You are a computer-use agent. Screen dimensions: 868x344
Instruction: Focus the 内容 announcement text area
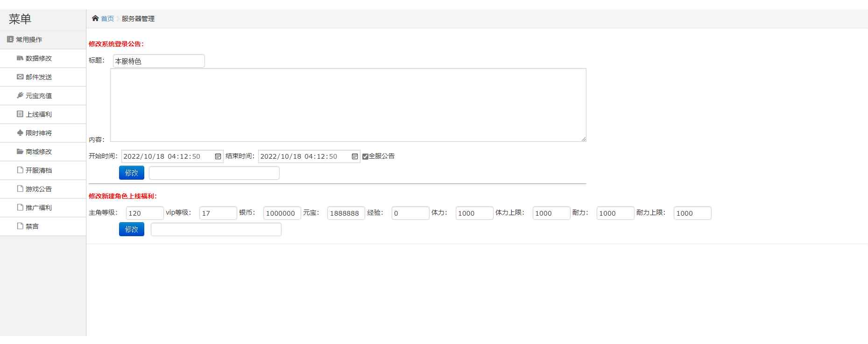point(348,105)
